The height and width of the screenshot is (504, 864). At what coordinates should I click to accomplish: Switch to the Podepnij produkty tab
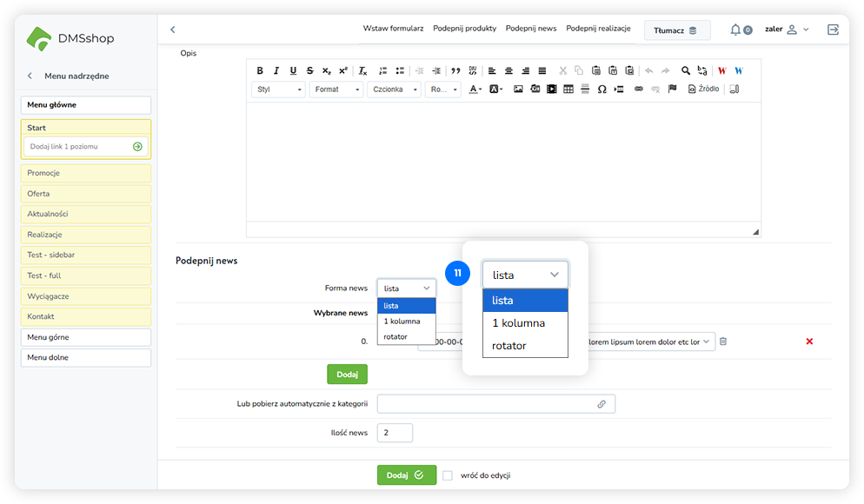464,29
